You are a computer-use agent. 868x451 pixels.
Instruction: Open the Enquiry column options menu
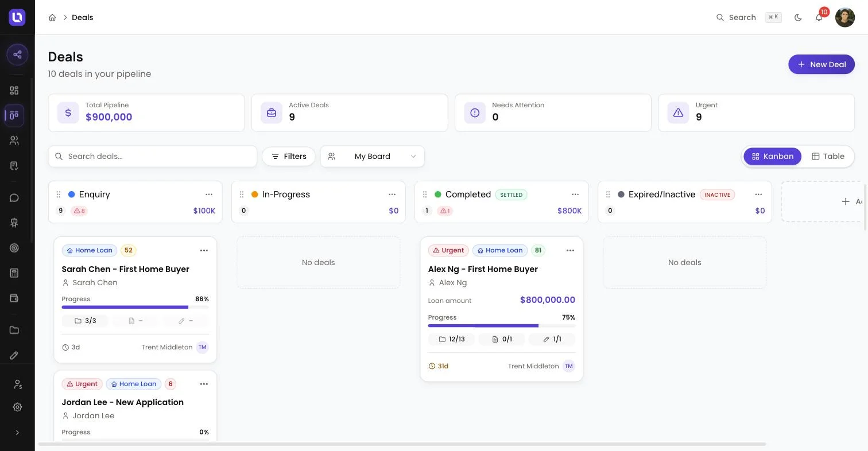coord(209,195)
